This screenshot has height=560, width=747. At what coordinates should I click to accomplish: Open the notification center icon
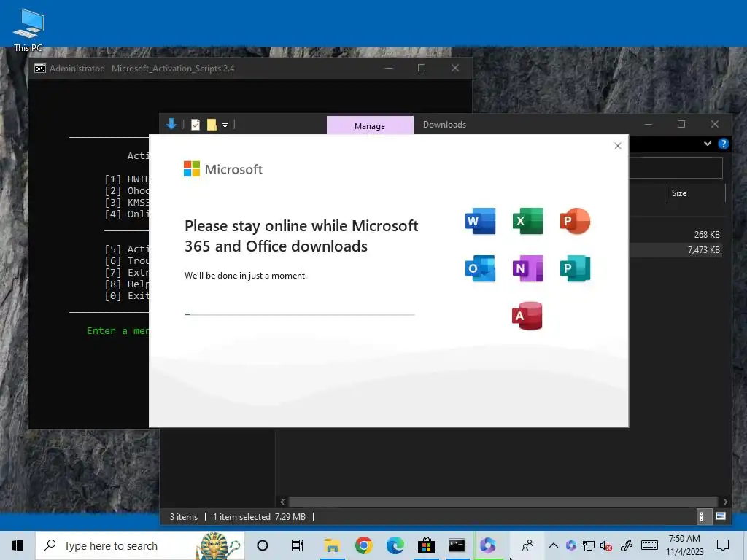pos(723,545)
